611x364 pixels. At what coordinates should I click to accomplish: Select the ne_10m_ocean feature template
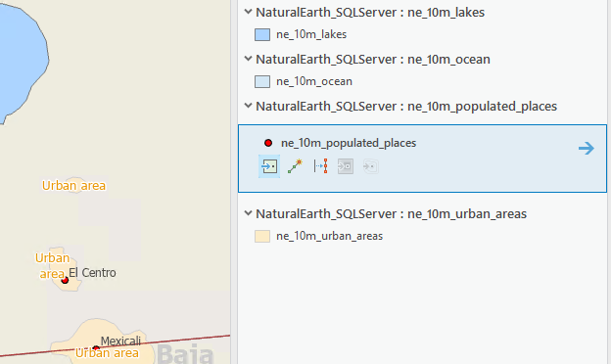[x=304, y=81]
